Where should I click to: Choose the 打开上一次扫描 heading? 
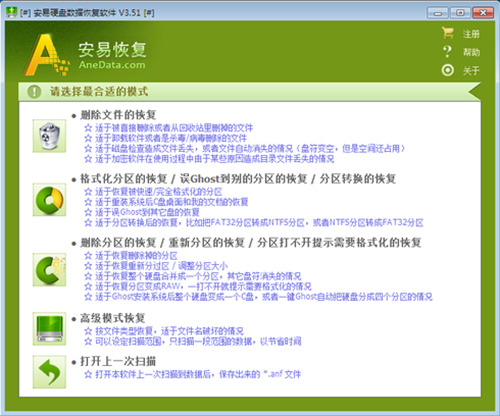(118, 361)
